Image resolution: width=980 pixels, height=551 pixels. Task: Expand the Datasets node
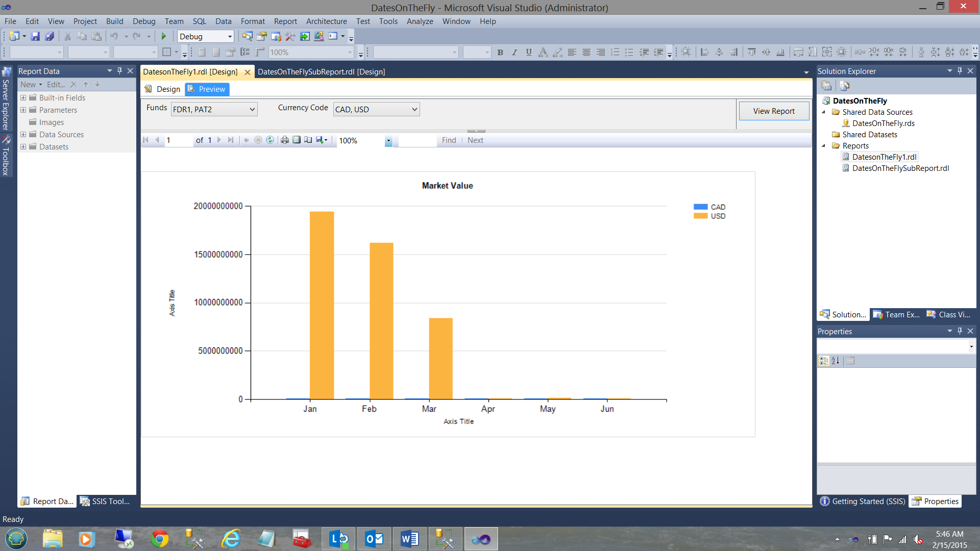[23, 147]
